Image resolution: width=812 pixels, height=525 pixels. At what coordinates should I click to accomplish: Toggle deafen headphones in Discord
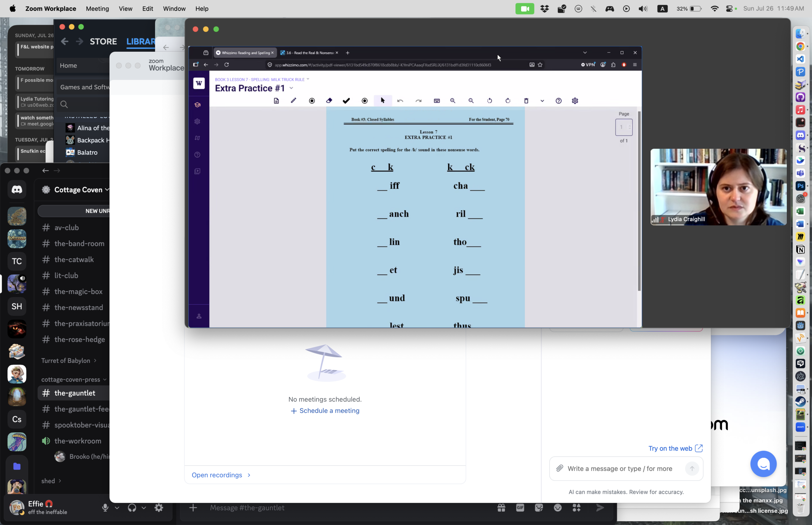(x=132, y=508)
